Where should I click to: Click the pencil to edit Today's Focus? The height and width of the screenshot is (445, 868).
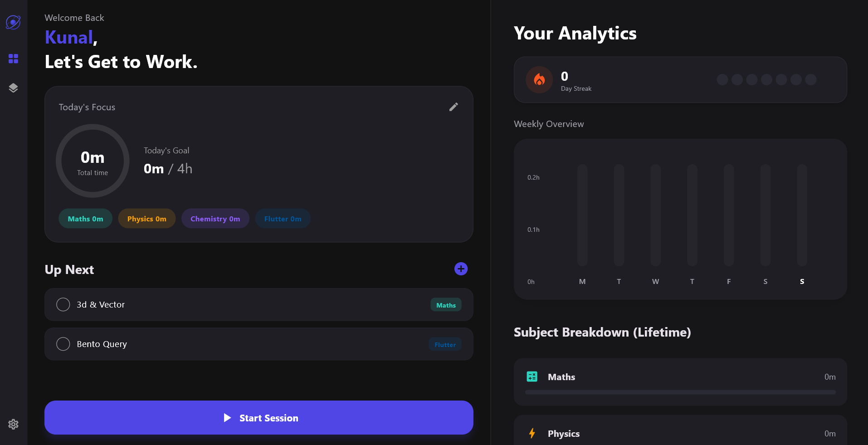[x=454, y=107]
